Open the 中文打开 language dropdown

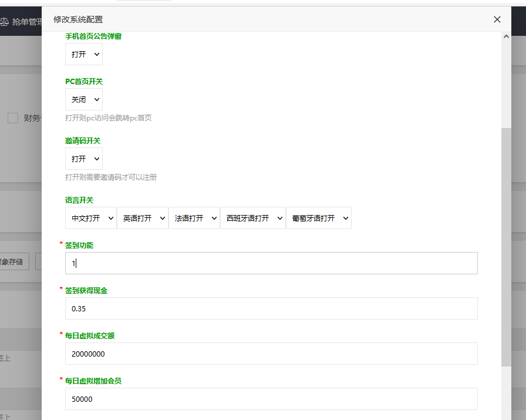point(90,218)
